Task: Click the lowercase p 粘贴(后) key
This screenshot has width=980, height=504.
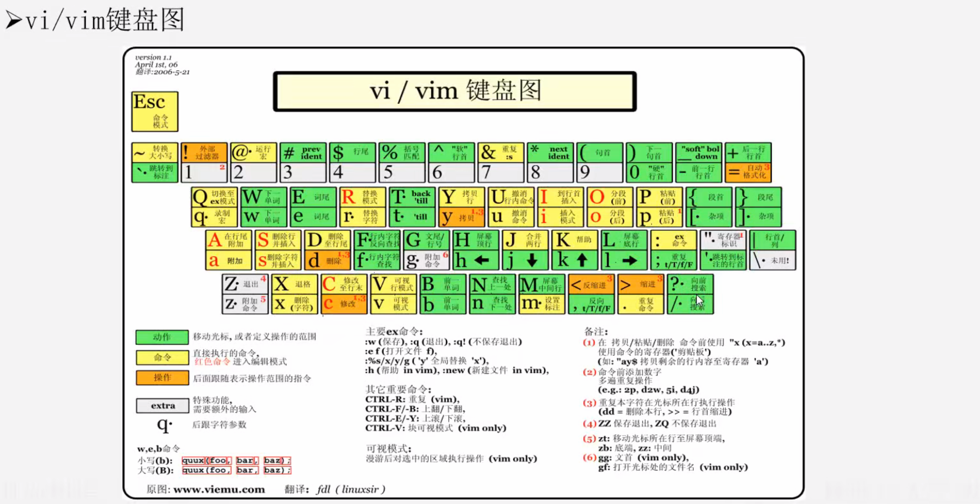Action: (x=659, y=217)
